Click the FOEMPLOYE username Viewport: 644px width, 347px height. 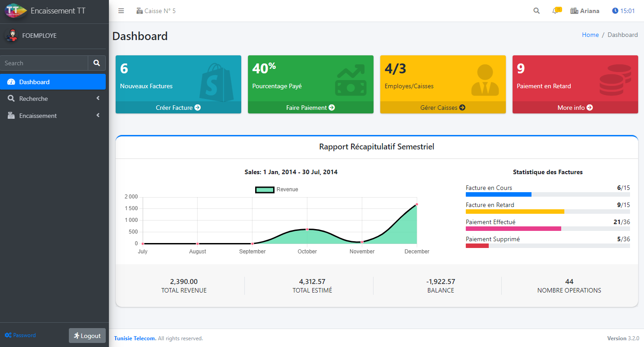point(39,36)
